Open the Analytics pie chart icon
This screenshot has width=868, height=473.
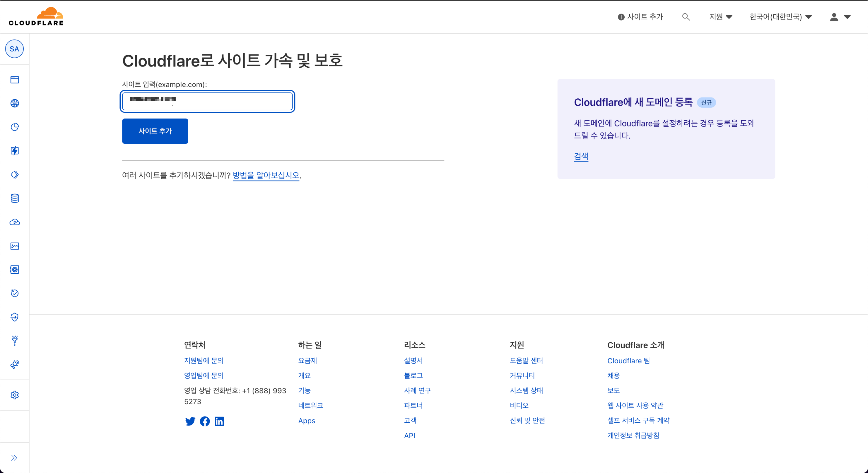(x=14, y=127)
